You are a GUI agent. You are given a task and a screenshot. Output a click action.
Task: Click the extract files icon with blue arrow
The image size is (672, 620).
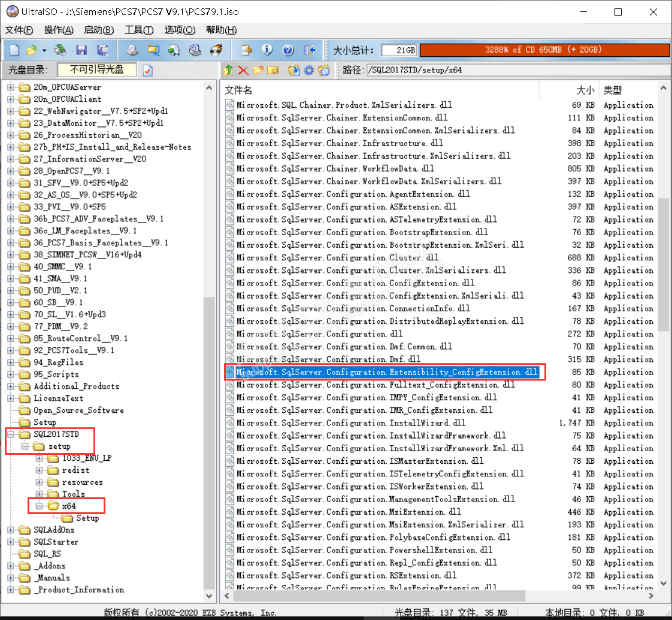click(293, 70)
